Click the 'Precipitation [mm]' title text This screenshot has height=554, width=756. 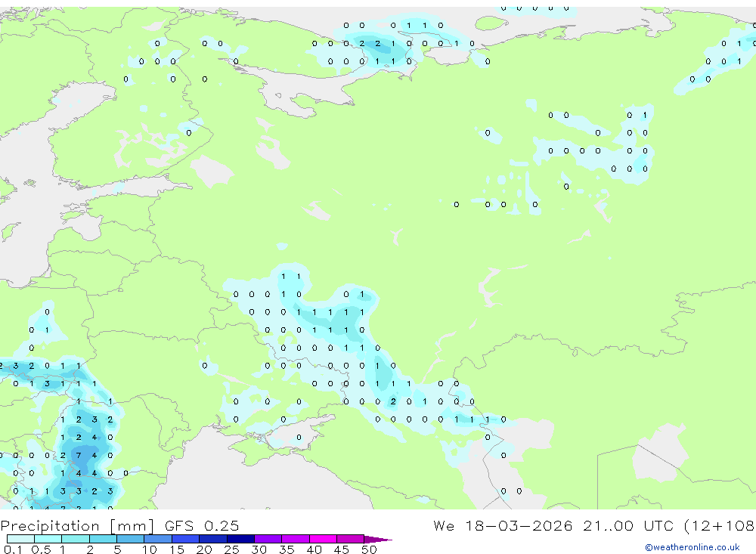(77, 526)
